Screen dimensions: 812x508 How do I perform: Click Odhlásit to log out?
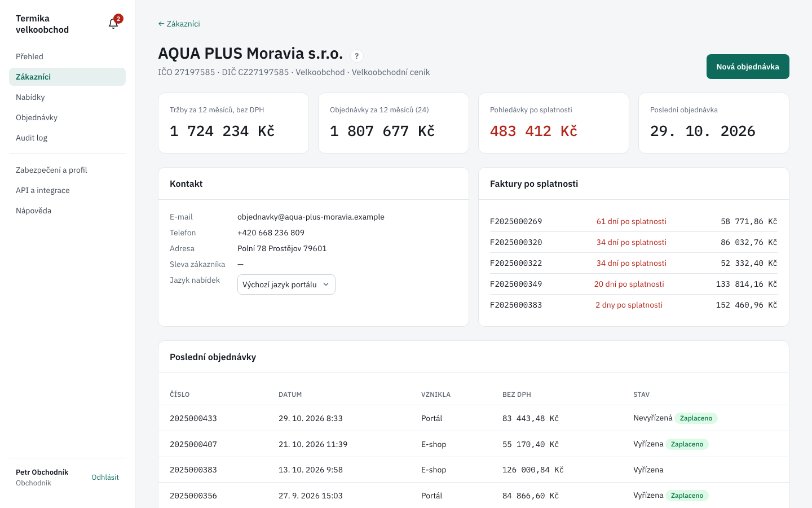[105, 477]
